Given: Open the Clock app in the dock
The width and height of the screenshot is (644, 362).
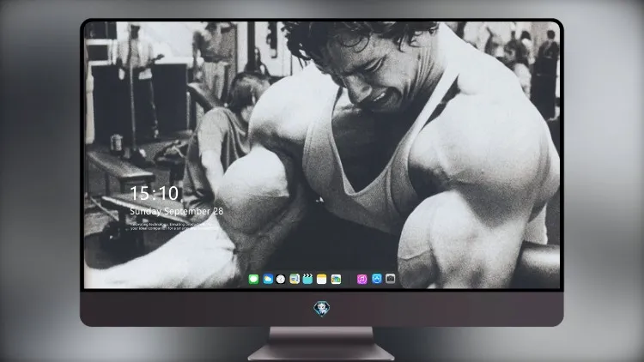Looking at the screenshot, I should point(281,279).
